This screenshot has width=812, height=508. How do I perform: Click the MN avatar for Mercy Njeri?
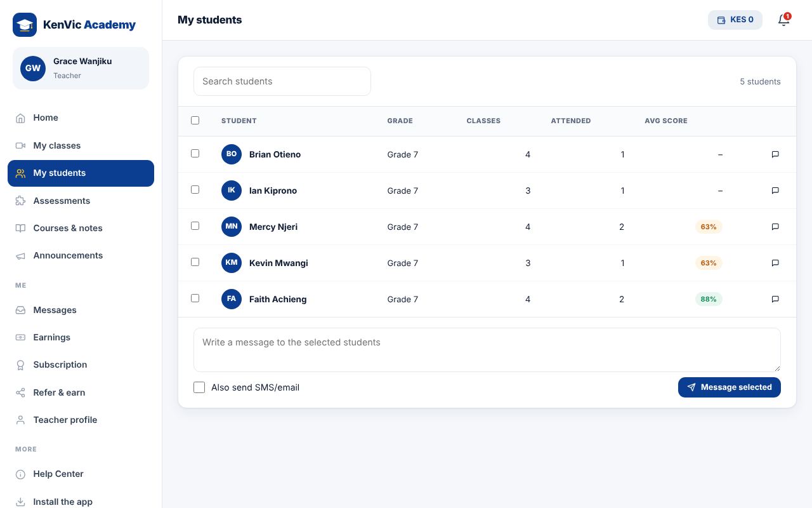232,227
